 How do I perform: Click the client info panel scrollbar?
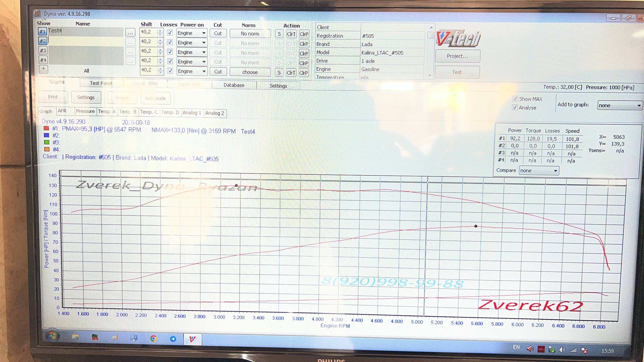430,52
